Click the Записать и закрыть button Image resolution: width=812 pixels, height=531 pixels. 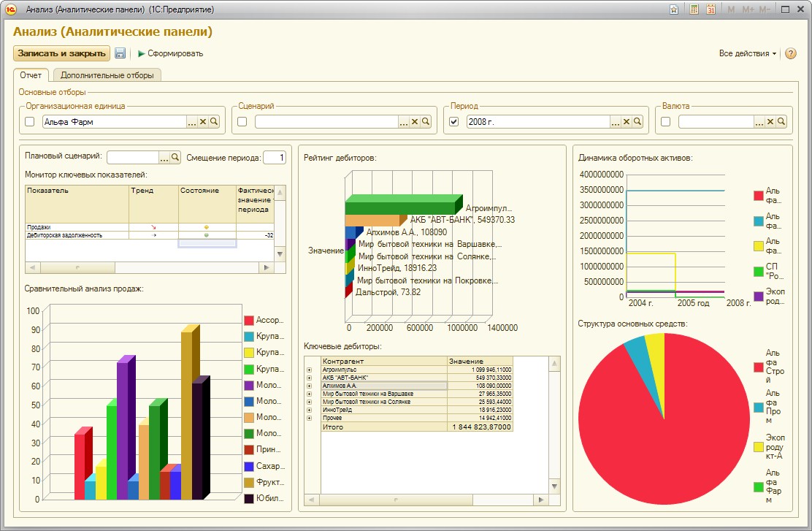tap(61, 53)
